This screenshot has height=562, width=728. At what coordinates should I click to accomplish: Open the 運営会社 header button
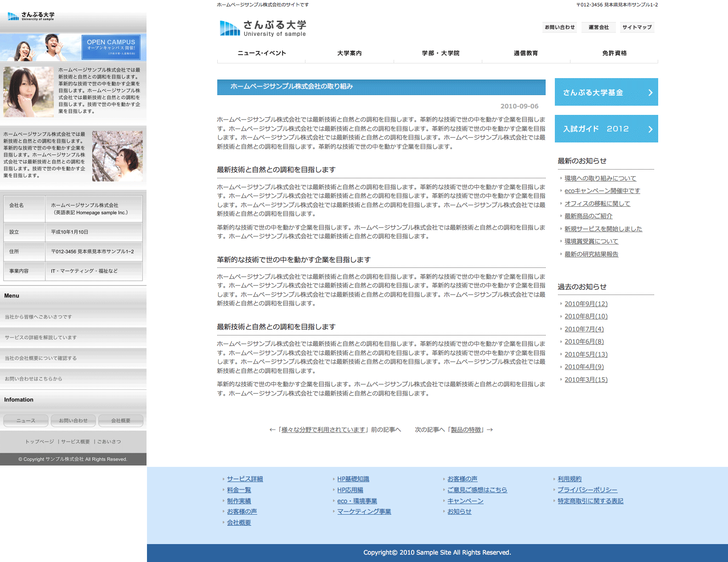pos(598,28)
